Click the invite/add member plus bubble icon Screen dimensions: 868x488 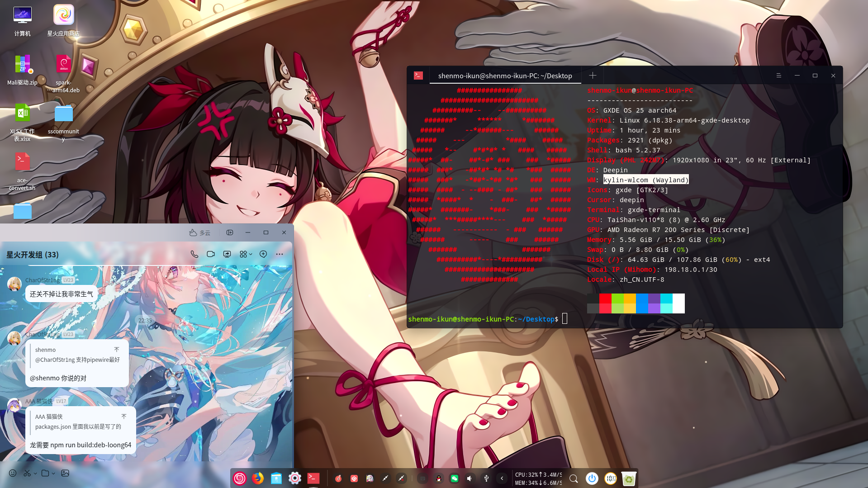point(263,254)
